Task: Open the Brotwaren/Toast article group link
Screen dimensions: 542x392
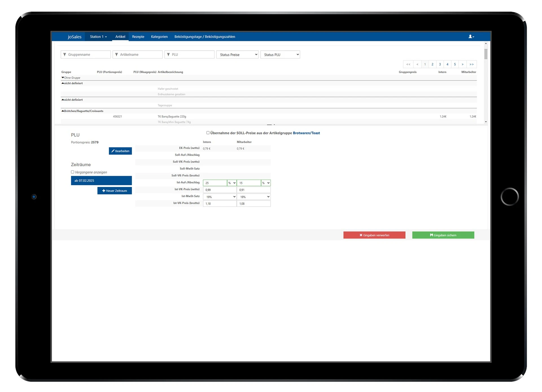Action: coord(306,133)
